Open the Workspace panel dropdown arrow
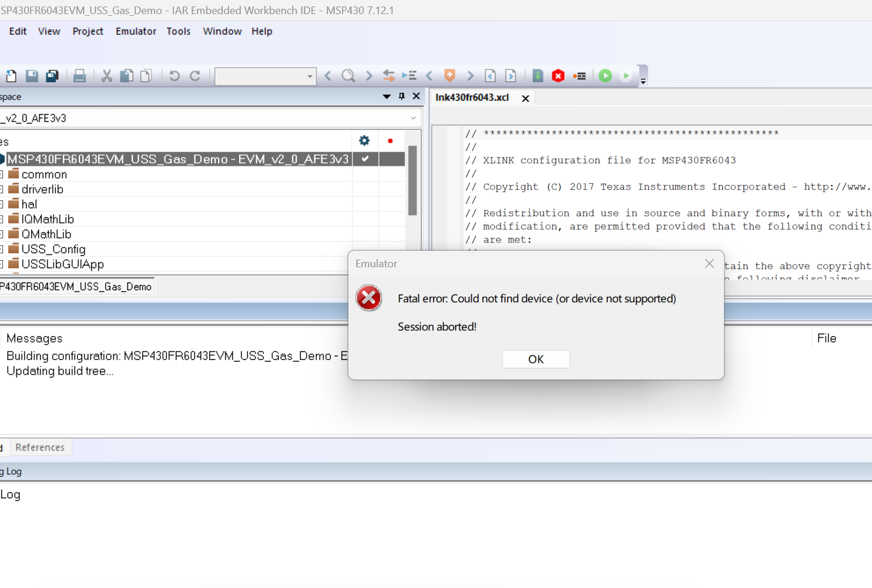Viewport: 872px width, 588px height. pyautogui.click(x=387, y=96)
